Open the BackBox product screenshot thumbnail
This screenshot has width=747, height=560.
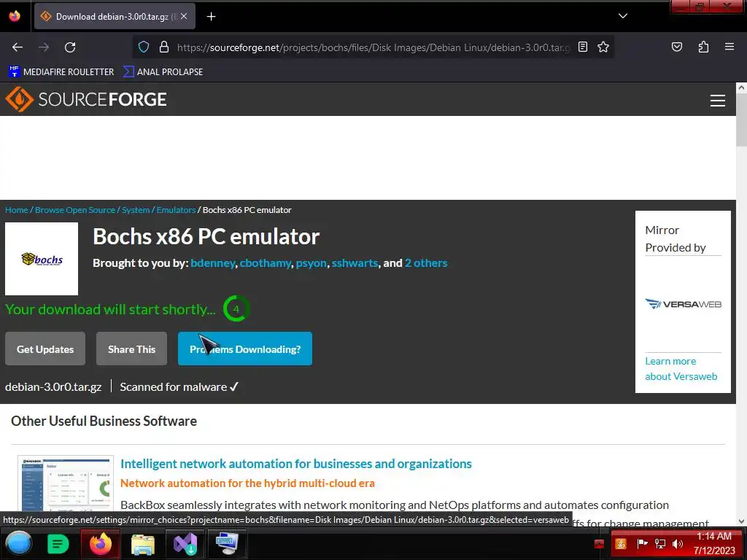pyautogui.click(x=66, y=483)
